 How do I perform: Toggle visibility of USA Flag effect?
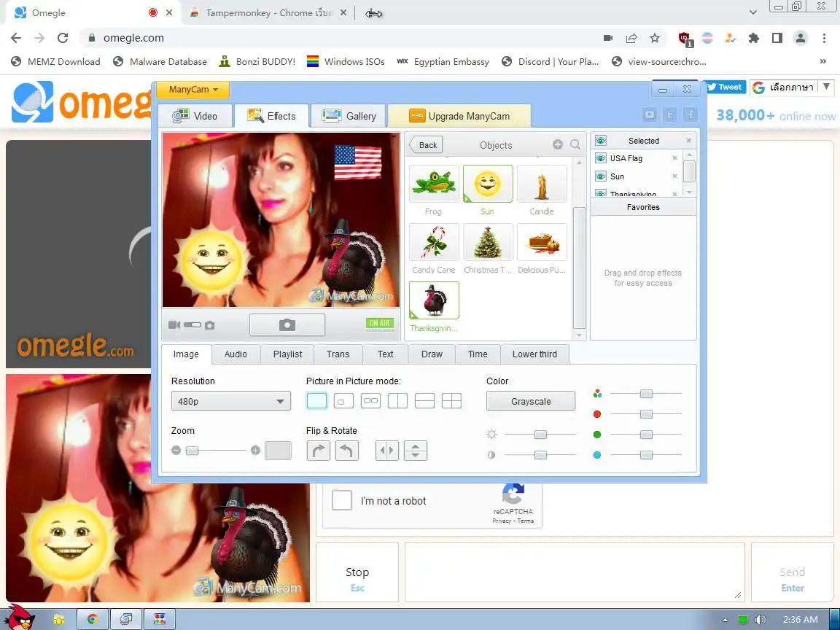[601, 158]
